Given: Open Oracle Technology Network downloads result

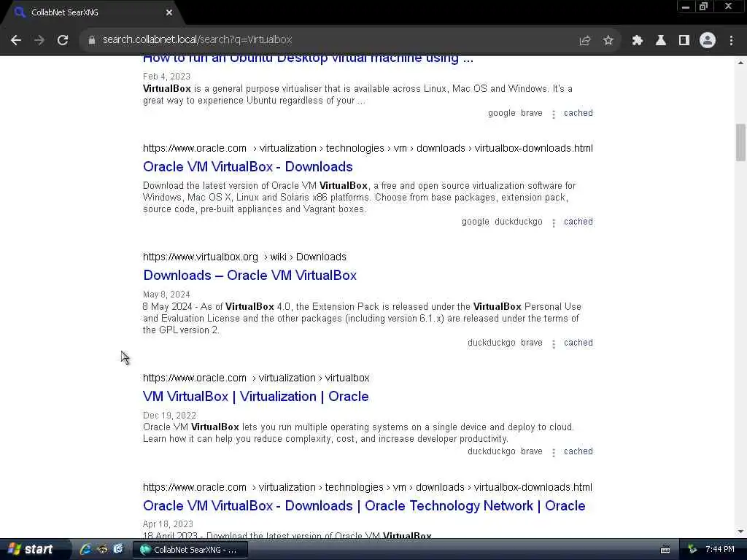Looking at the screenshot, I should pyautogui.click(x=364, y=506).
